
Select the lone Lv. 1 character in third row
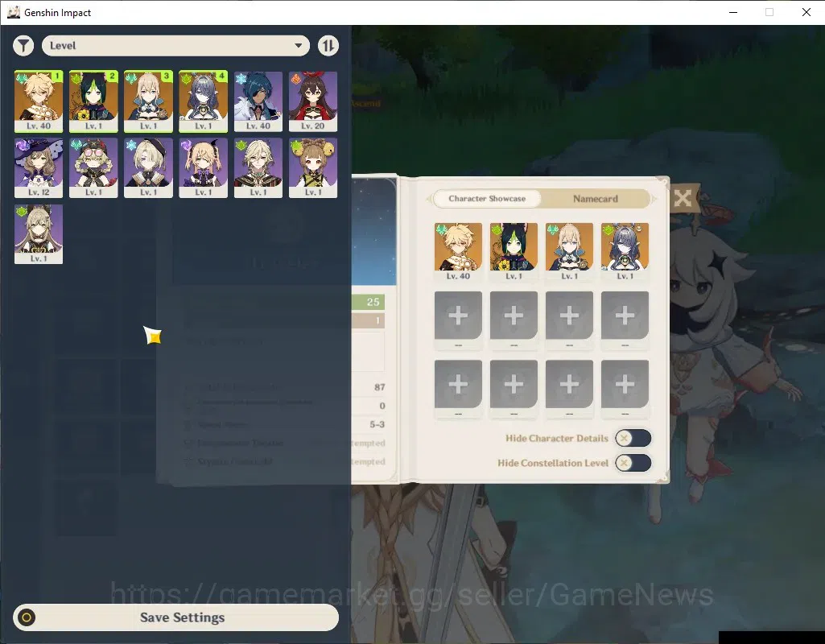pos(39,234)
